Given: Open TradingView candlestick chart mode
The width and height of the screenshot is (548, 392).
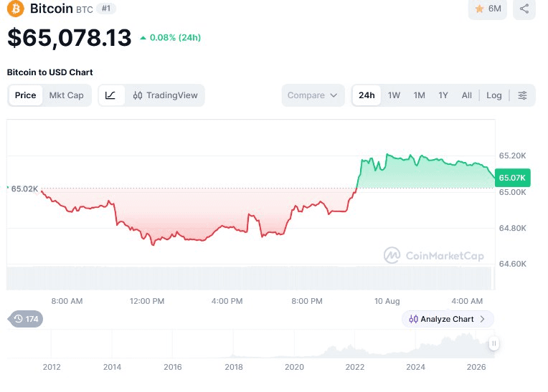Looking at the screenshot, I should click(x=165, y=95).
